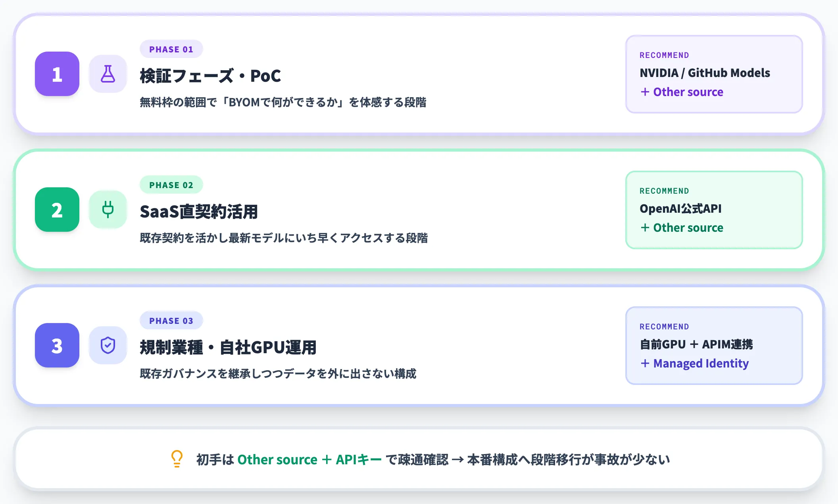
Task: Click the heading 規制業種・自社GPU運用
Action: (228, 347)
